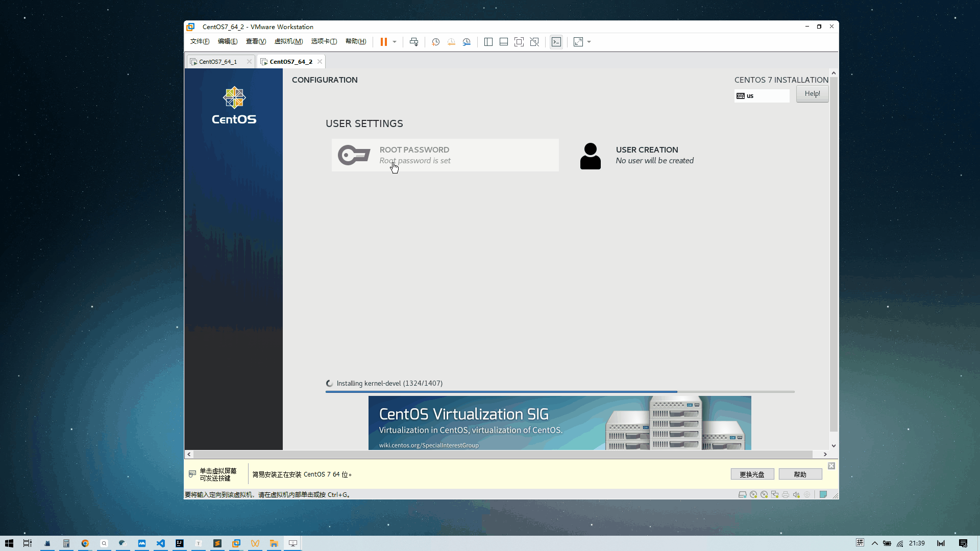
Task: Close the easy install info bar
Action: pyautogui.click(x=831, y=466)
